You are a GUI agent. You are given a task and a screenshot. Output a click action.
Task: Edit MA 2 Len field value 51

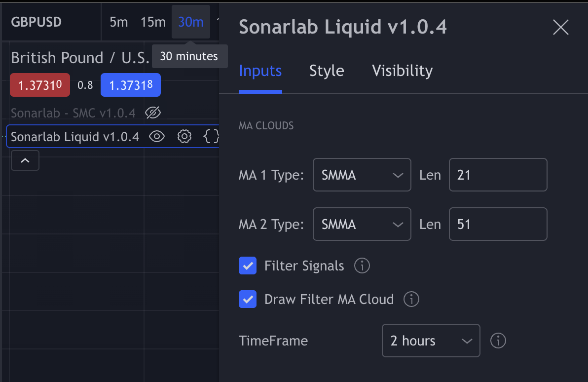(498, 224)
